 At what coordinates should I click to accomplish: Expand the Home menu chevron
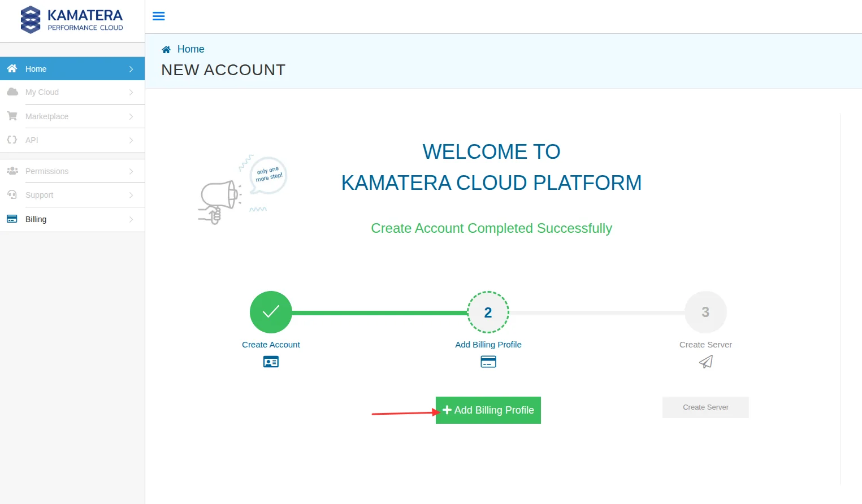131,69
